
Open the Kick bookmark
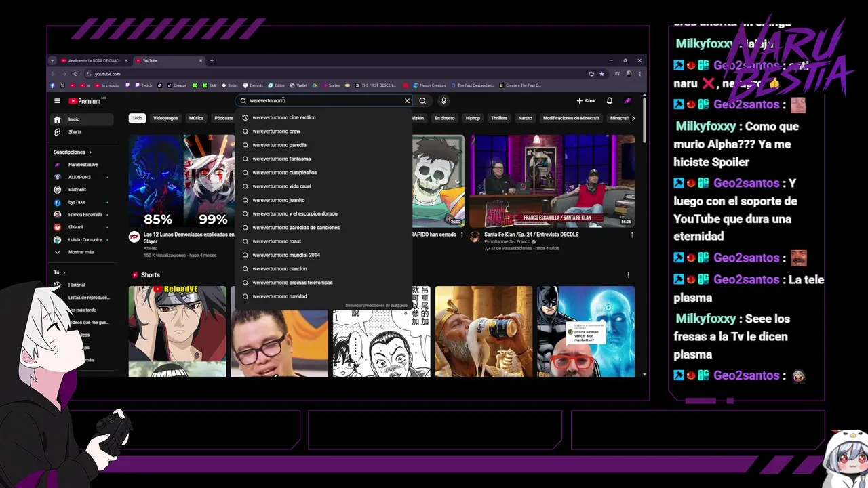[208, 85]
